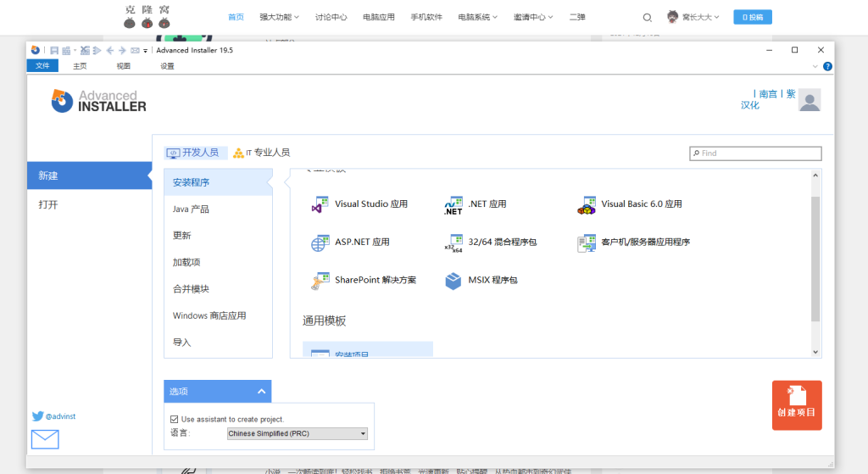Switch to the 视图 ribbon tab
This screenshot has width=868, height=474.
click(124, 66)
